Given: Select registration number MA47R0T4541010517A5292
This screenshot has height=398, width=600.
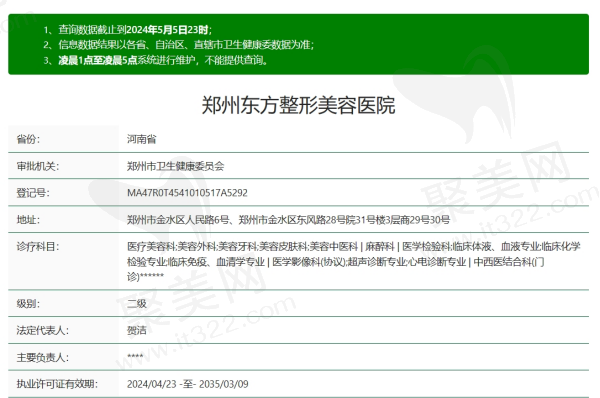Looking at the screenshot, I should tap(188, 193).
